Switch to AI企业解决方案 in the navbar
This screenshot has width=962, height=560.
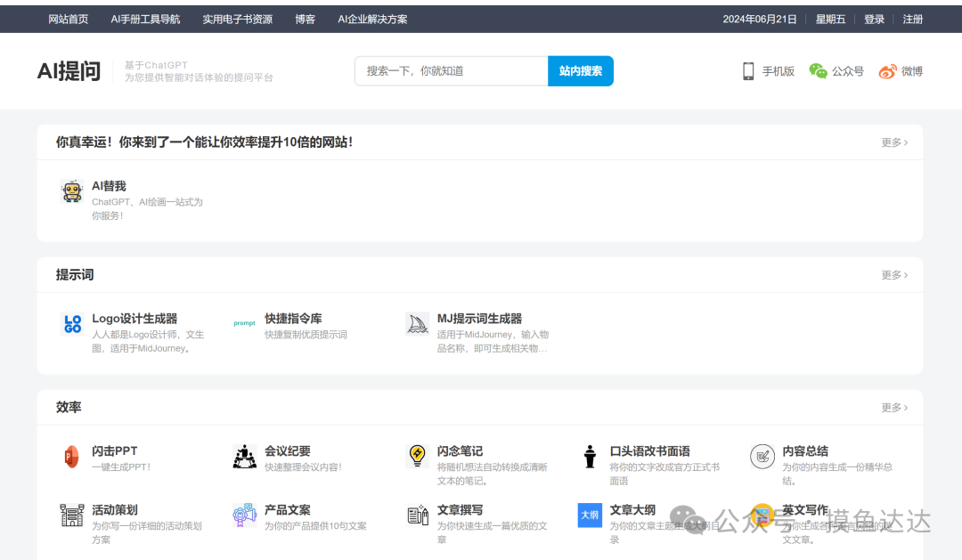372,18
